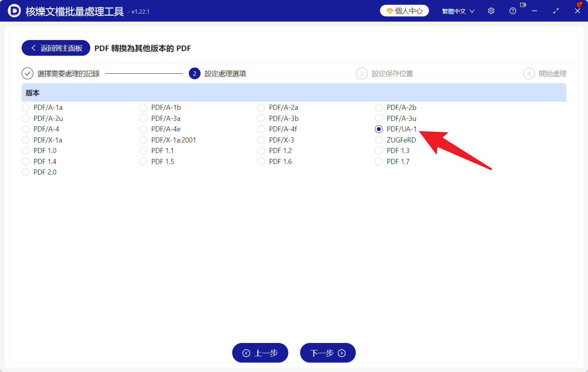Click the selected PDF/UA-1 radio button
This screenshot has width=588, height=372.
pyautogui.click(x=379, y=129)
